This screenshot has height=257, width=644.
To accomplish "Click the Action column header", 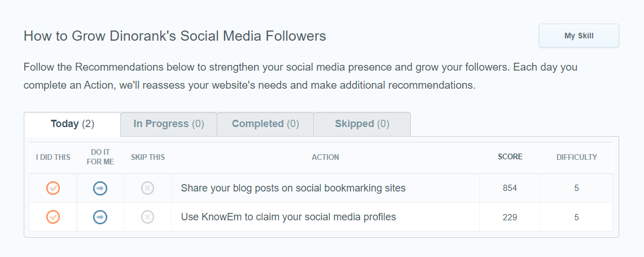I will (x=325, y=157).
